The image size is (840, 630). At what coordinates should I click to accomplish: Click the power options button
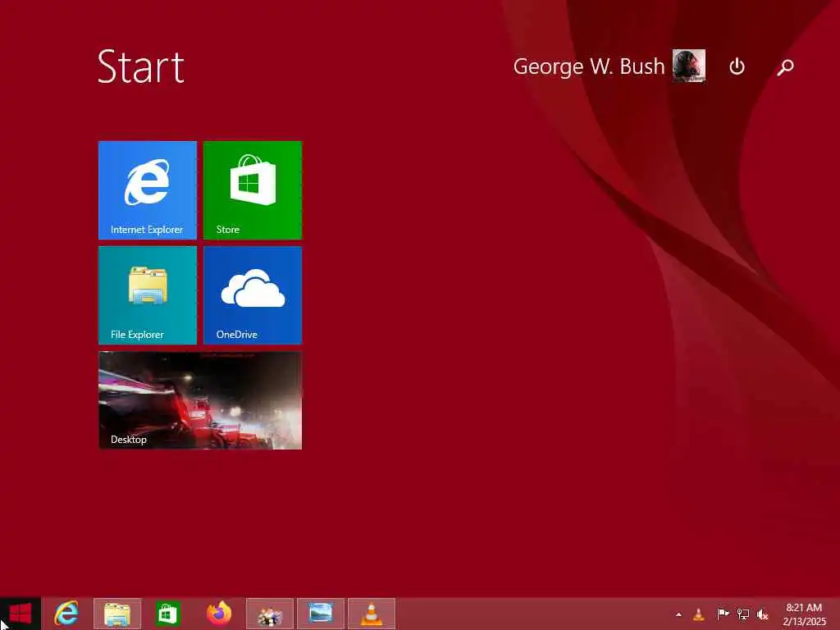[x=737, y=66]
